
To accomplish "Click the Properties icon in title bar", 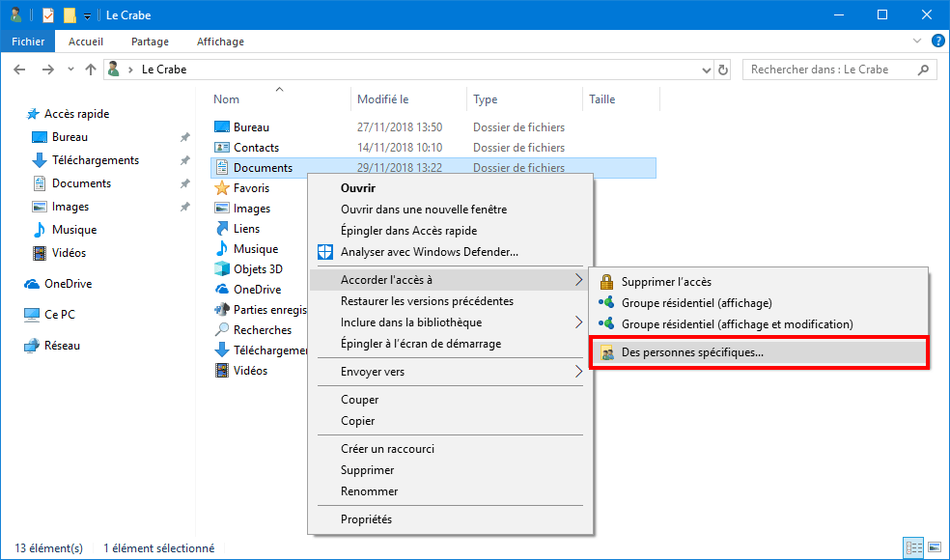I will click(48, 15).
